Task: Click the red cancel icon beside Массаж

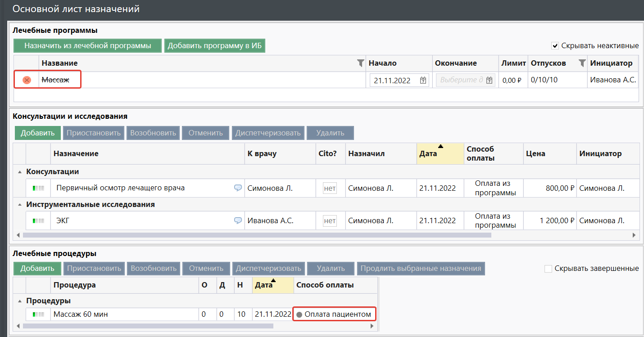Action: [x=27, y=80]
